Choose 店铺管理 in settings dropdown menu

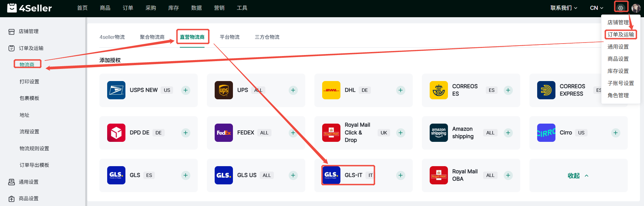click(618, 22)
